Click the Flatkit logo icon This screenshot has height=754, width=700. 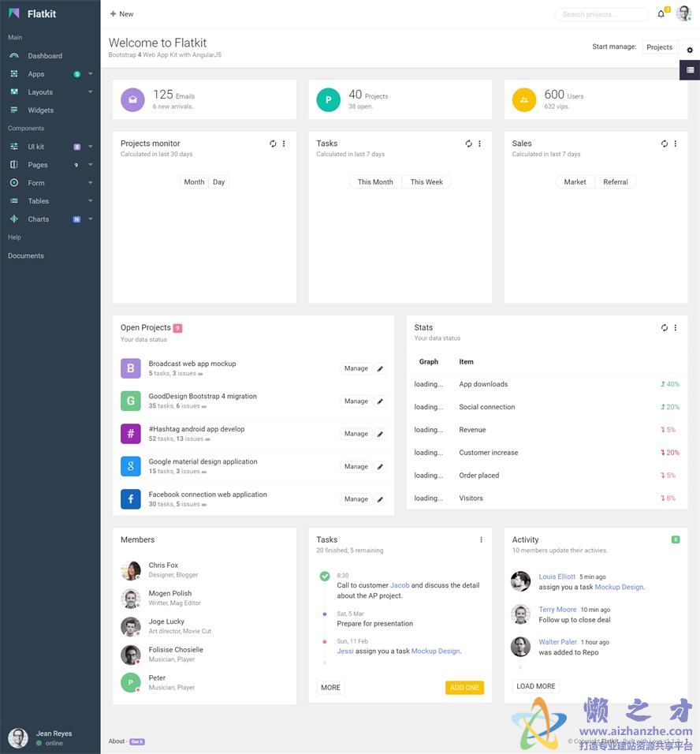click(14, 13)
